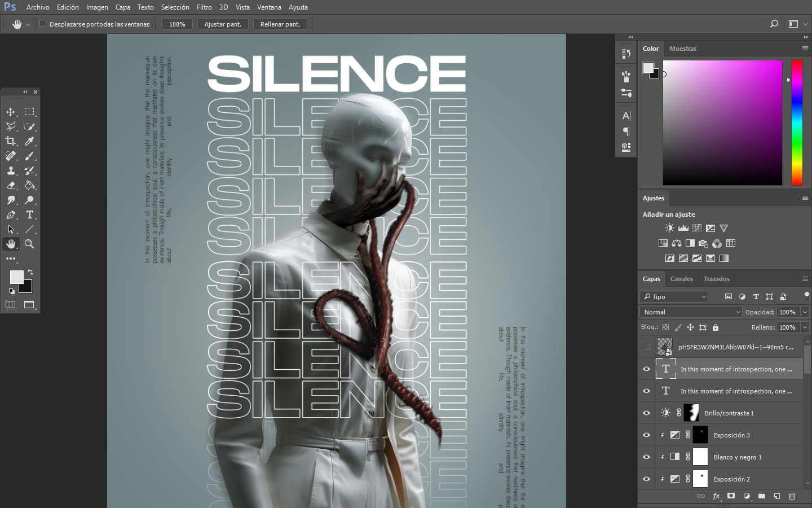Click the 'Ajustar pant.' button
Image resolution: width=812 pixels, height=508 pixels.
(x=223, y=24)
